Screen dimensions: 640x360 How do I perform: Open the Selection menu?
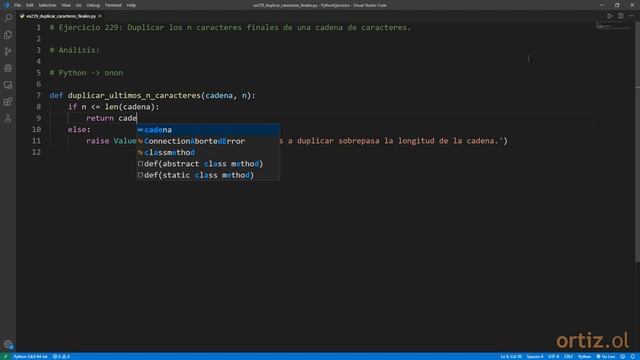coord(47,5)
